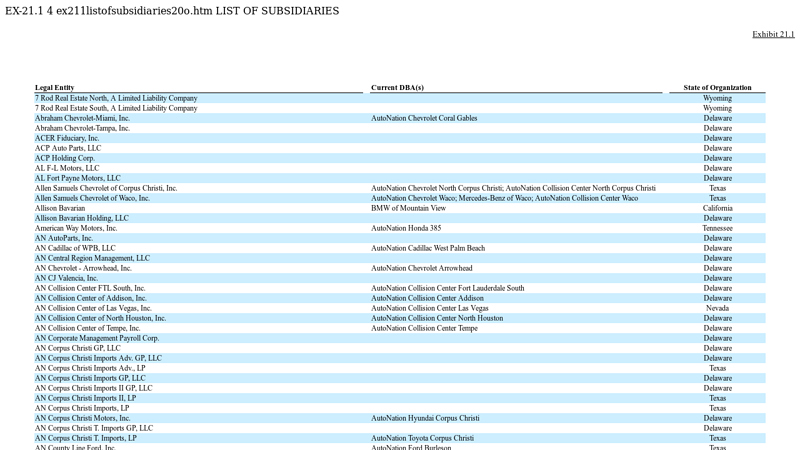Click AutoNation Chevrolet Coral Gables DBA
The height and width of the screenshot is (450, 800).
[x=424, y=118]
